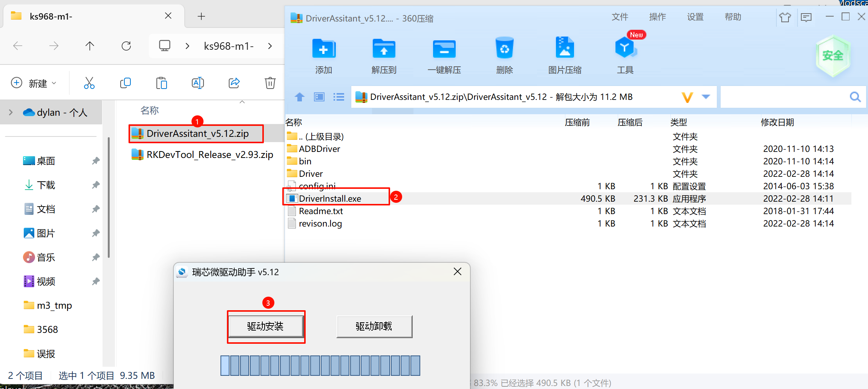Click the 解压到 (Extract to) icon
This screenshot has width=868, height=389.
(x=384, y=48)
